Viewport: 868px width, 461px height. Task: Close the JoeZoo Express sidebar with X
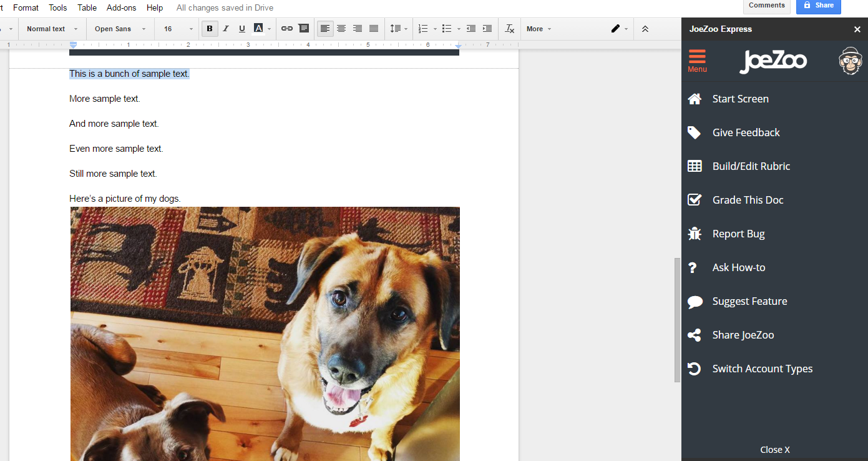click(857, 29)
